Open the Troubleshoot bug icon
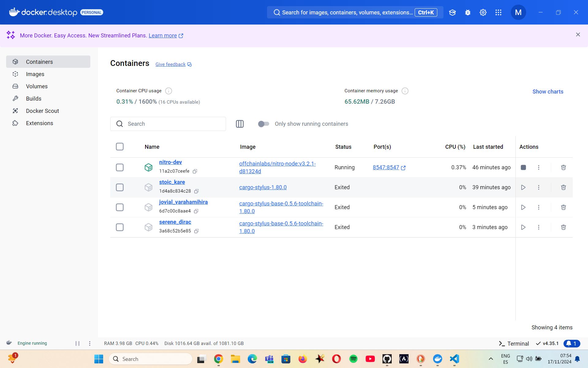Image resolution: width=588 pixels, height=368 pixels. [x=468, y=13]
